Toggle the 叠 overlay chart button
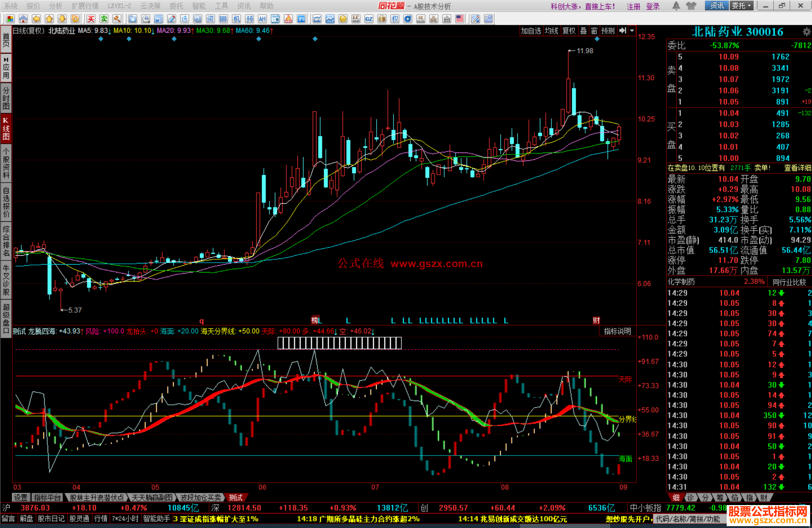Screen dimensions: 812x528 (x=583, y=31)
